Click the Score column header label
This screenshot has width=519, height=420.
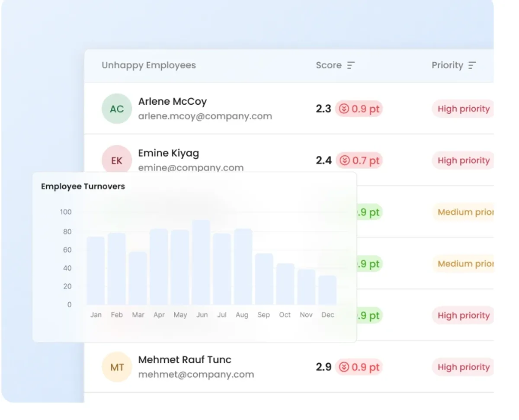pos(329,65)
